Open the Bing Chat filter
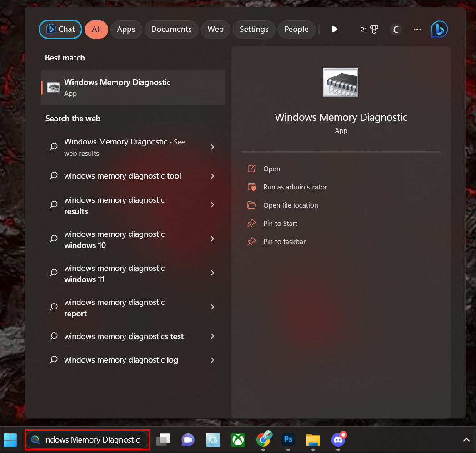Image resolution: width=476 pixels, height=453 pixels. pos(60,30)
